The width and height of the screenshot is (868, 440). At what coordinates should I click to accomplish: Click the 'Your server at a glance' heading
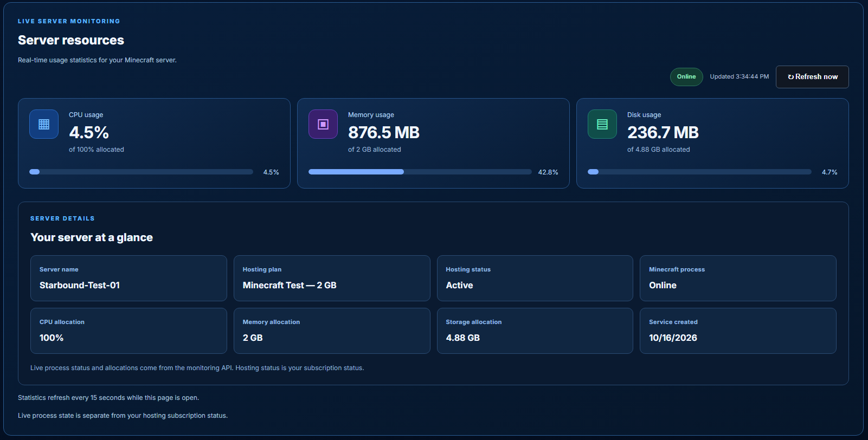click(92, 237)
